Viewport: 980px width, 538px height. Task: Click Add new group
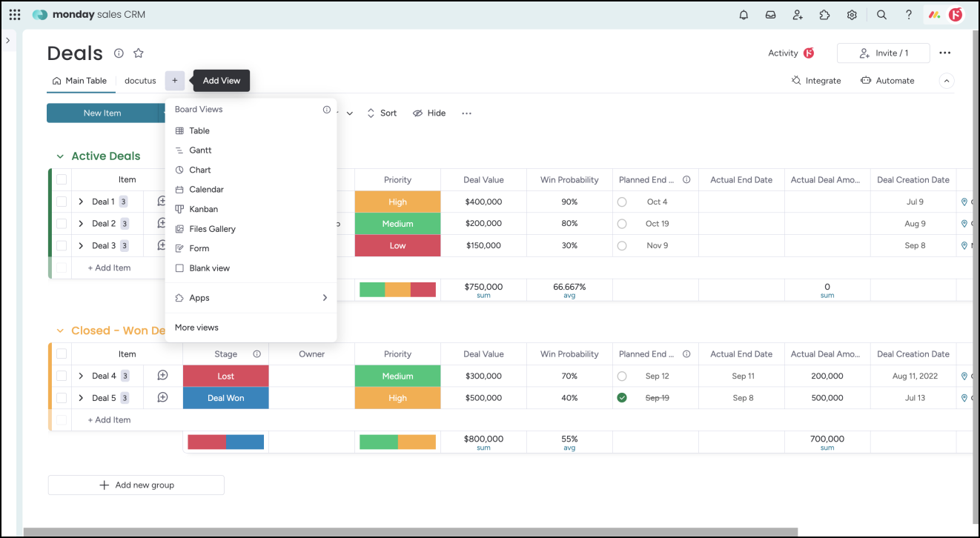coord(136,485)
